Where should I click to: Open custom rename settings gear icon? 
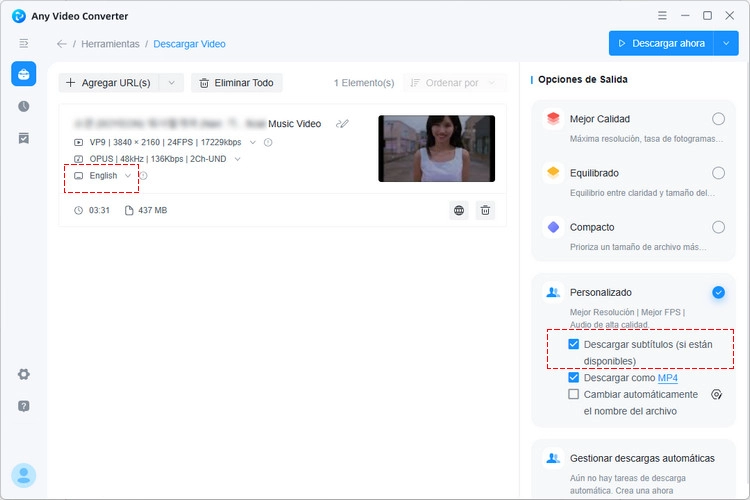click(716, 395)
